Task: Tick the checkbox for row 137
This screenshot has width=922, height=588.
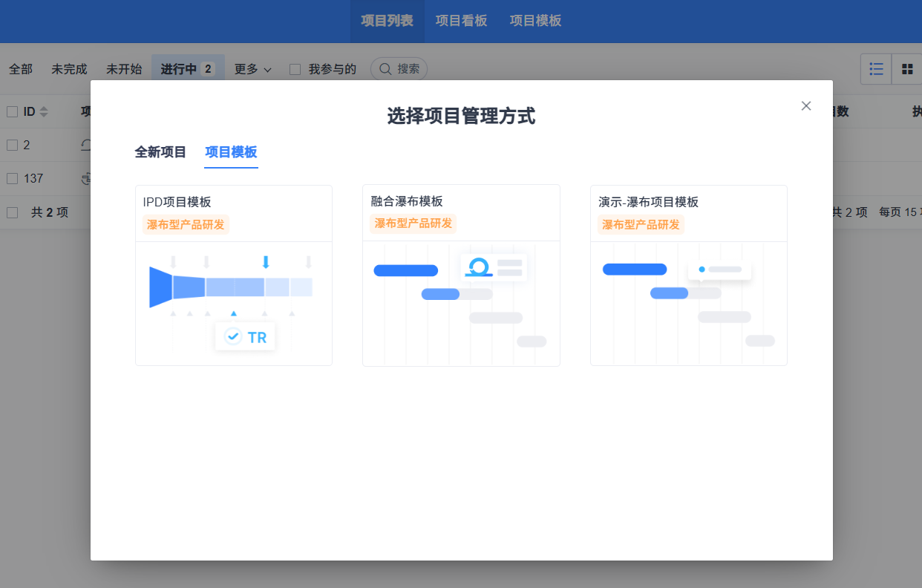Action: (12, 178)
